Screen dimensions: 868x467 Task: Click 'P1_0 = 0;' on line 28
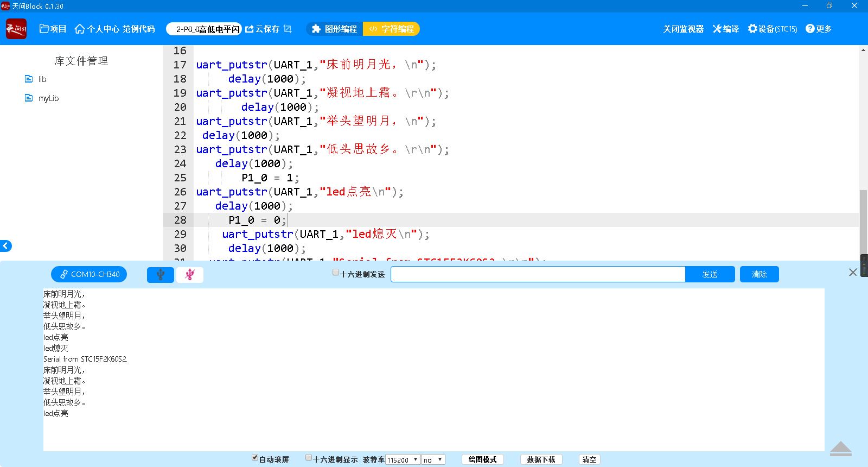point(257,220)
